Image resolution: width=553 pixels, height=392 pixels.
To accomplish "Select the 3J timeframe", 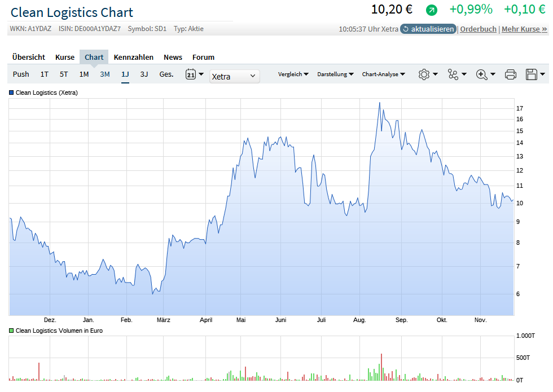I will (x=144, y=74).
